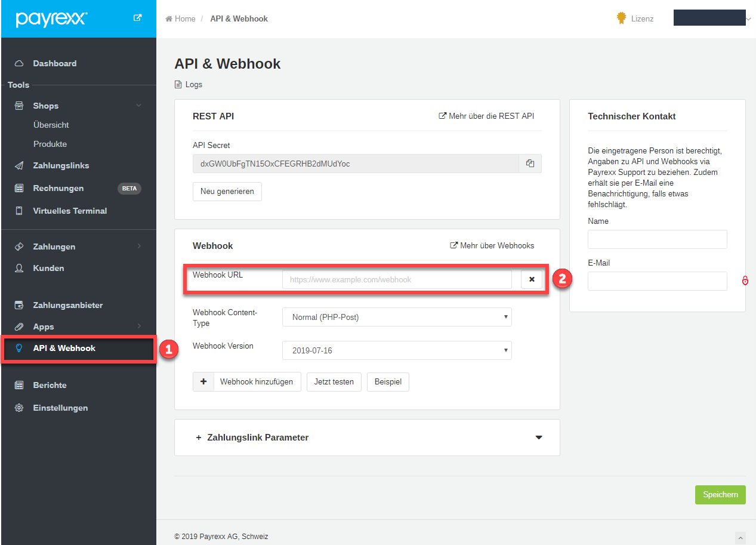
Task: Click the Zahlungen ticket icon
Action: (x=19, y=247)
